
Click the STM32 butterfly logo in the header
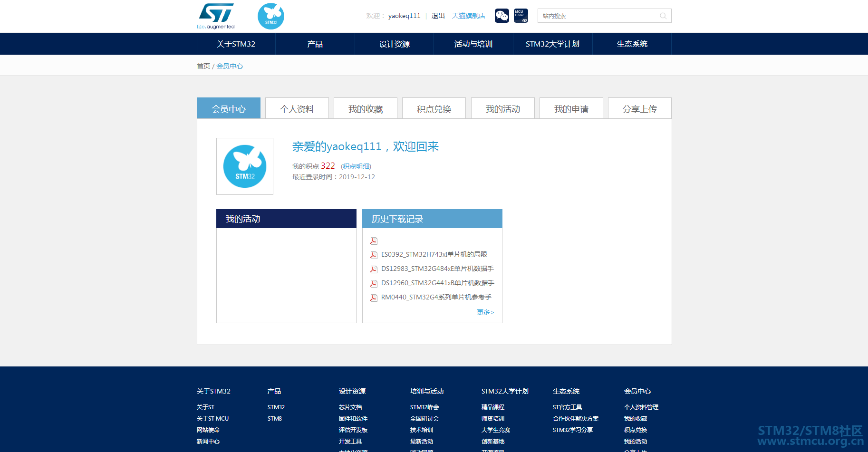coord(271,16)
